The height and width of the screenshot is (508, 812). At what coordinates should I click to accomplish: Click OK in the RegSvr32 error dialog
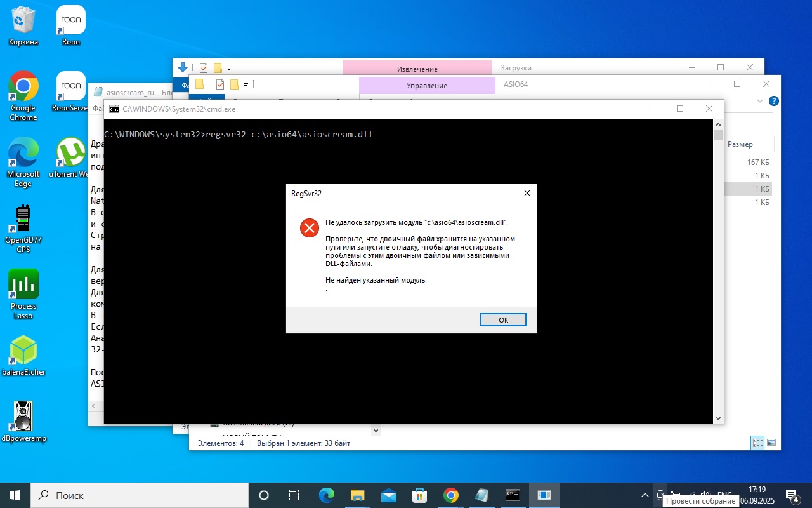coord(503,319)
